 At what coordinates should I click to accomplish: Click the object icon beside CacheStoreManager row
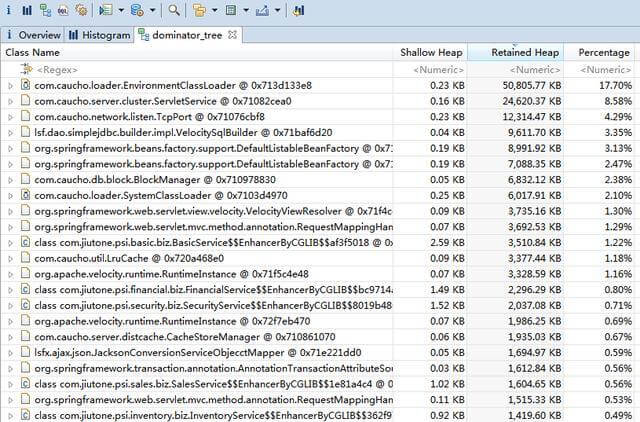click(25, 337)
